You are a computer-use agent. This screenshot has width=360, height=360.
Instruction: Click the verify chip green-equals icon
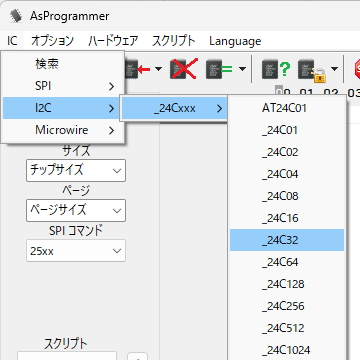click(219, 69)
